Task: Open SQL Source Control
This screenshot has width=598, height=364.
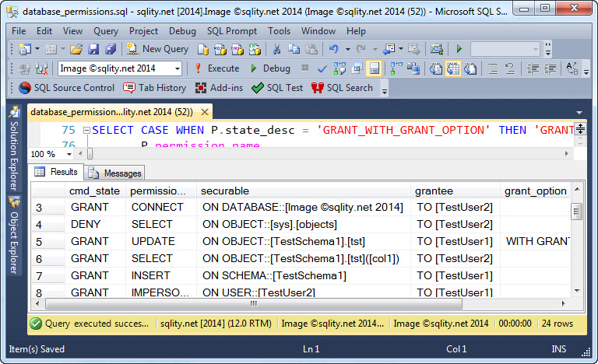Action: 67,88
